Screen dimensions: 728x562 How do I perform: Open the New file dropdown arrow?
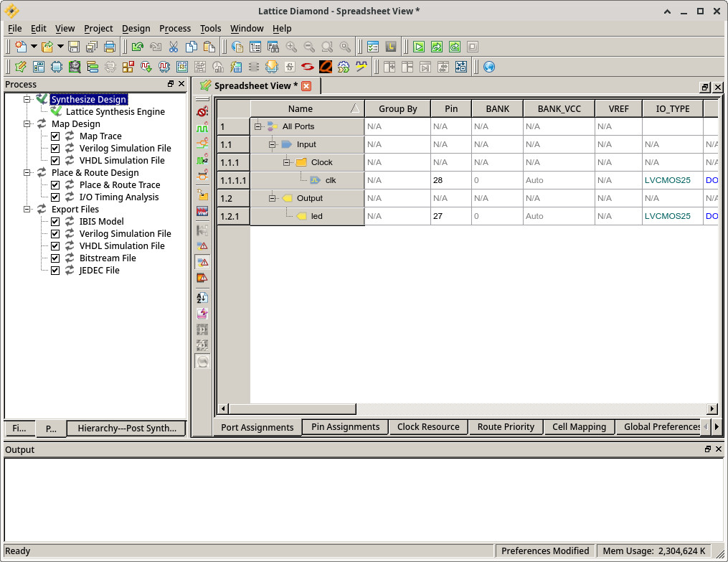34,47
